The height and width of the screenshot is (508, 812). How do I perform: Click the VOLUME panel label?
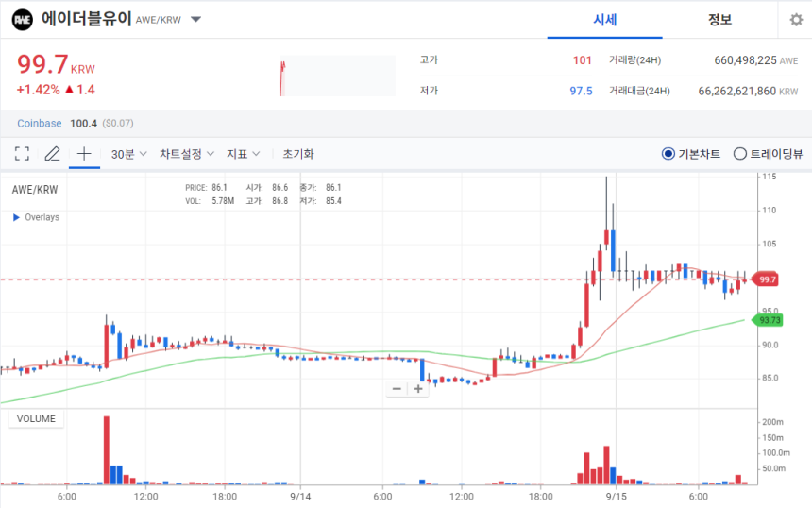[36, 419]
